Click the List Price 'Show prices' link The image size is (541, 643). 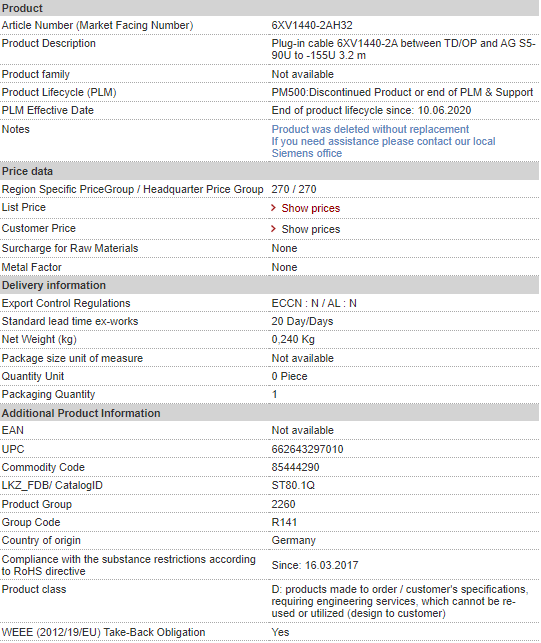tap(310, 208)
